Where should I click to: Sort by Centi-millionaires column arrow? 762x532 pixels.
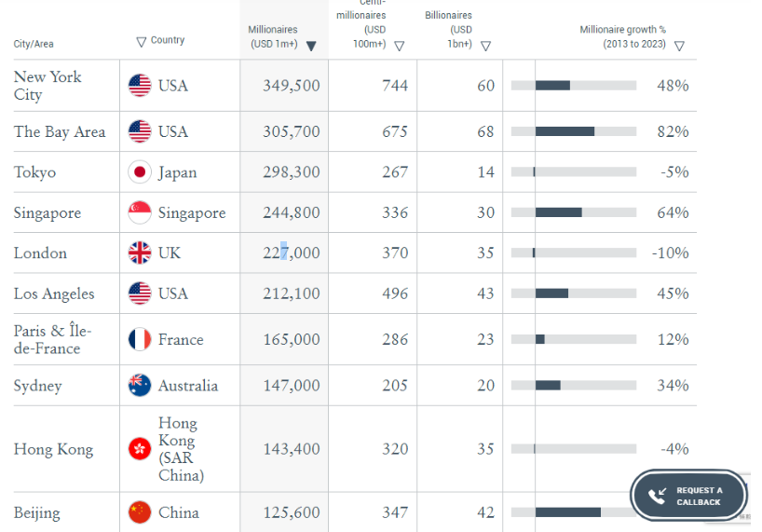tap(399, 46)
